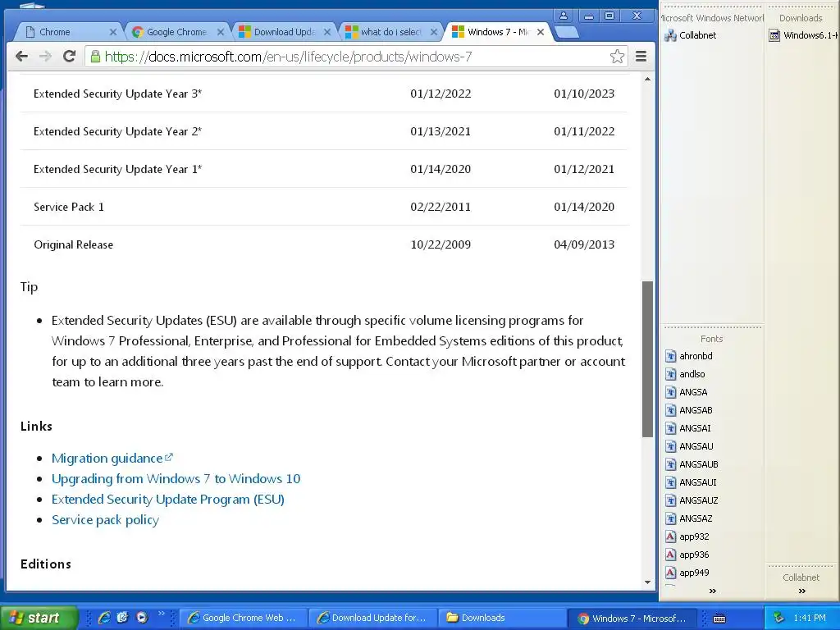Click the vertical scrollbar thumb
Viewport: 840px width, 630px height.
(x=648, y=359)
